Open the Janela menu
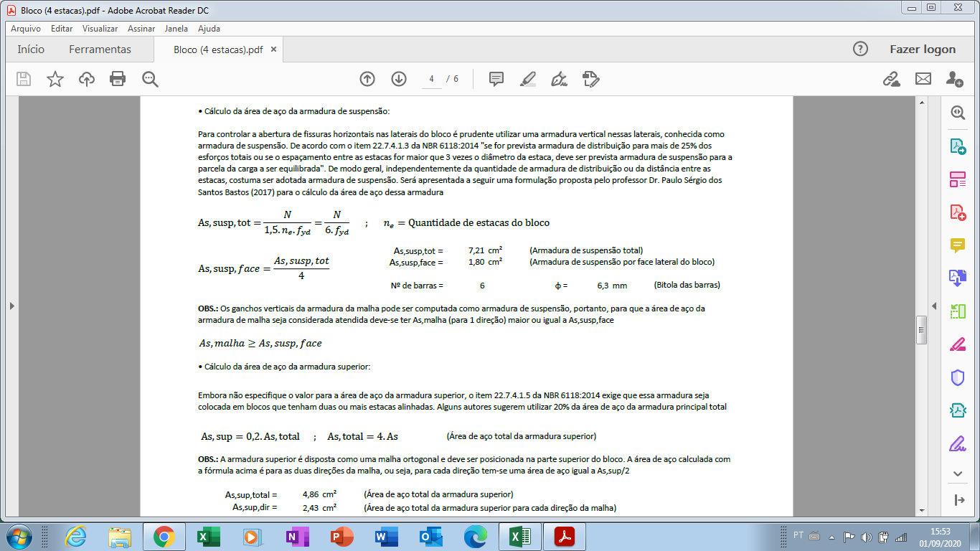The image size is (980, 551). (176, 29)
